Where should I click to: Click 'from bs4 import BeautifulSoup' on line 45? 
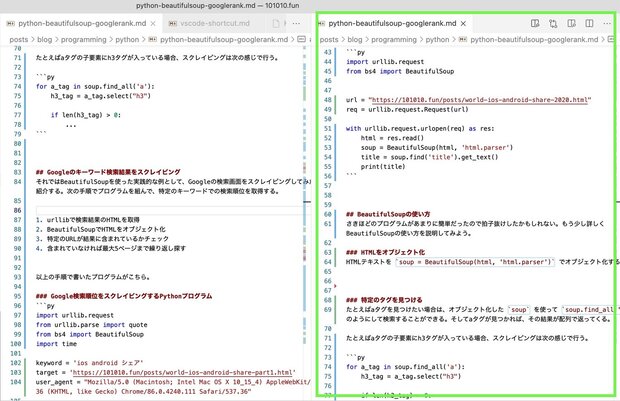(x=400, y=71)
